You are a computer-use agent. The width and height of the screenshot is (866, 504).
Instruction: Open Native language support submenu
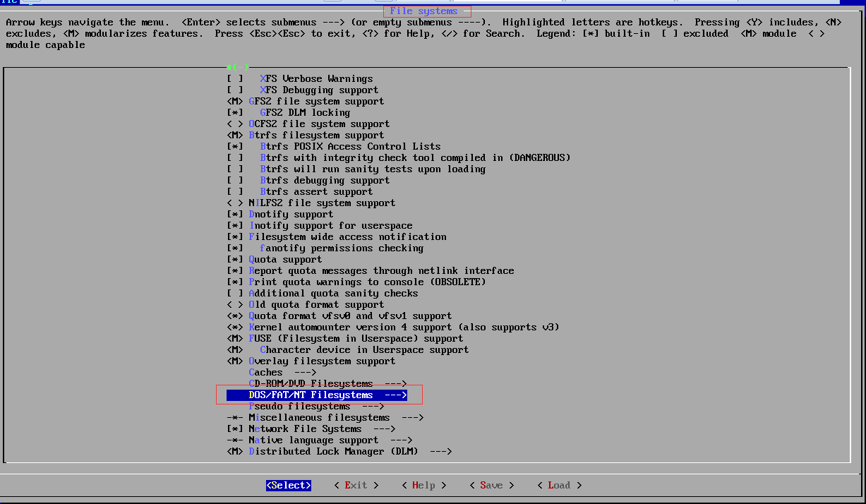(x=320, y=440)
